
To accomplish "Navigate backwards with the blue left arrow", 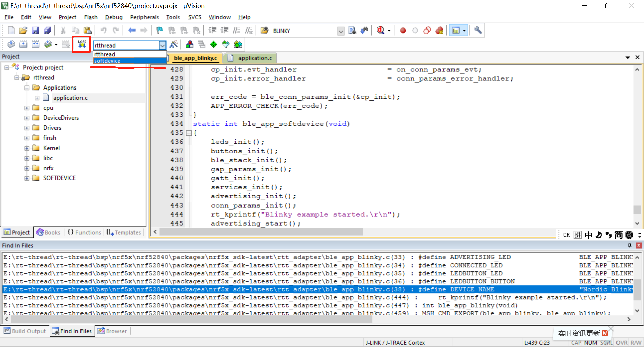I will coord(132,31).
